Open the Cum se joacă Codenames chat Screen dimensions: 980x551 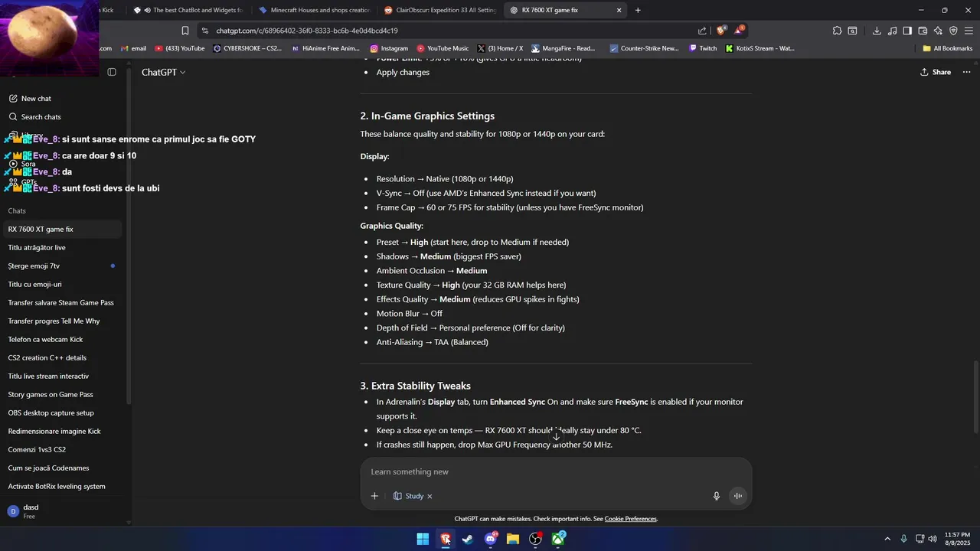pos(63,468)
